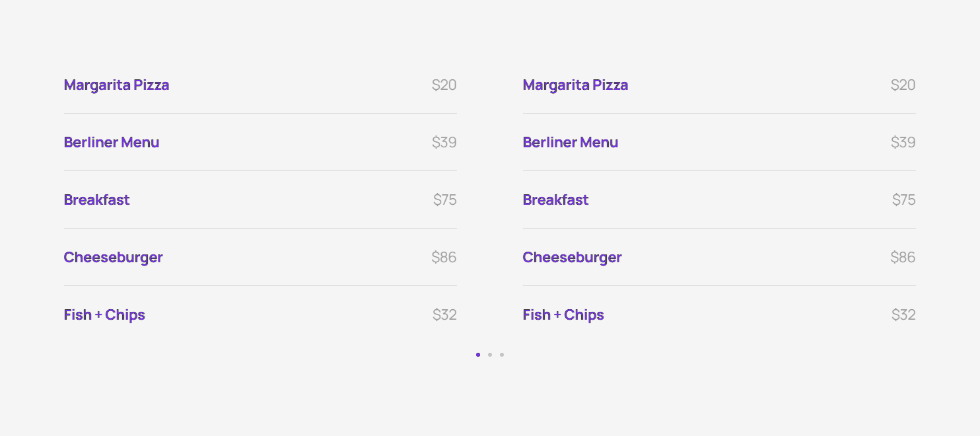Click the $86 price in the left column
The width and height of the screenshot is (980, 436).
coord(444,258)
